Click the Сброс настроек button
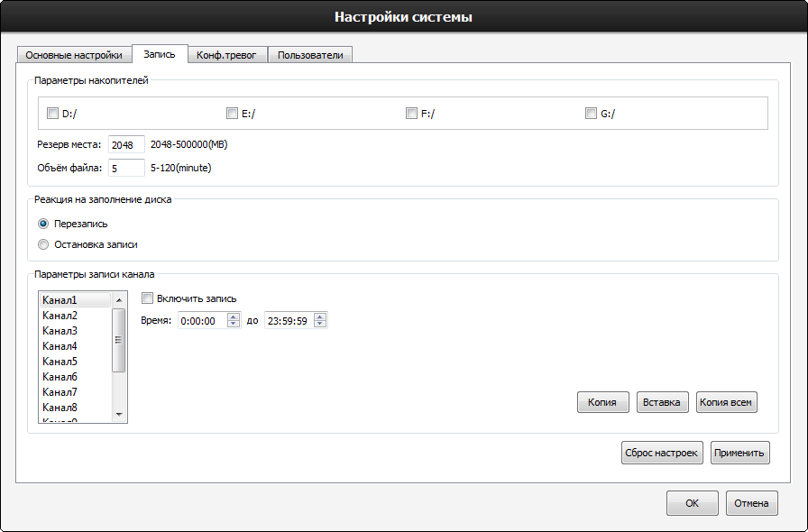This screenshot has height=532, width=808. (x=662, y=453)
